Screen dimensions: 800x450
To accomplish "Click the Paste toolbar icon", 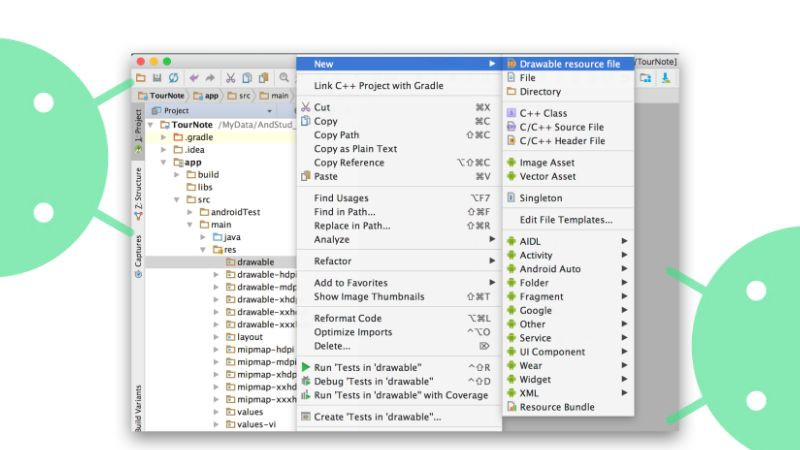I will (x=263, y=78).
